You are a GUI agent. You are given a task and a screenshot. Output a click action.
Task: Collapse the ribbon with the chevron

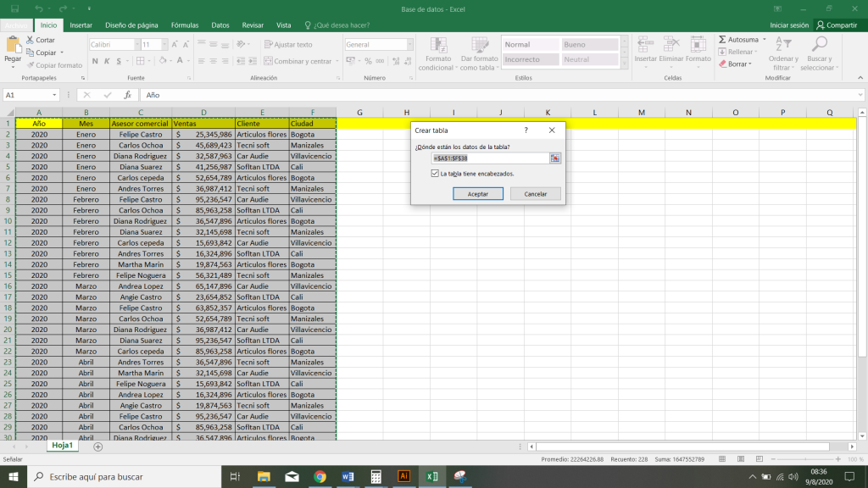point(860,78)
